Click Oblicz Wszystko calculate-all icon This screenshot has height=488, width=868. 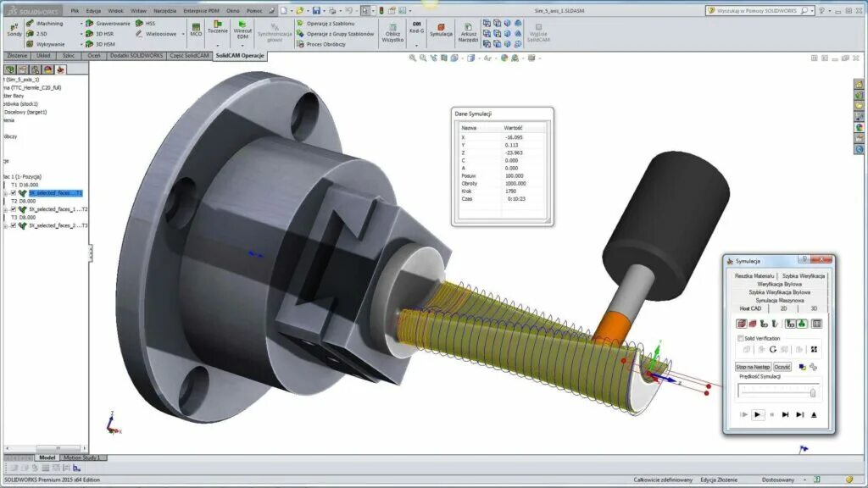coord(392,33)
